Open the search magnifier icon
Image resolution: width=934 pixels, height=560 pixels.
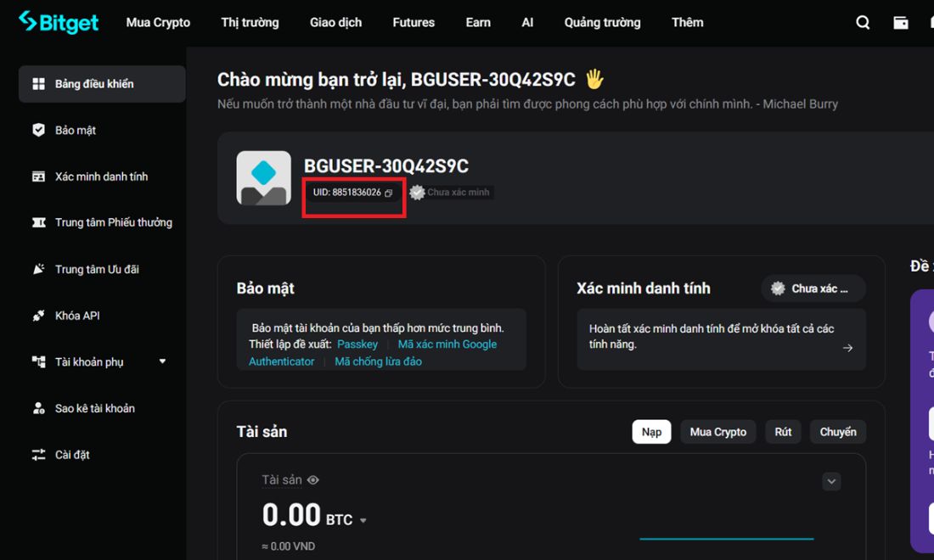863,23
